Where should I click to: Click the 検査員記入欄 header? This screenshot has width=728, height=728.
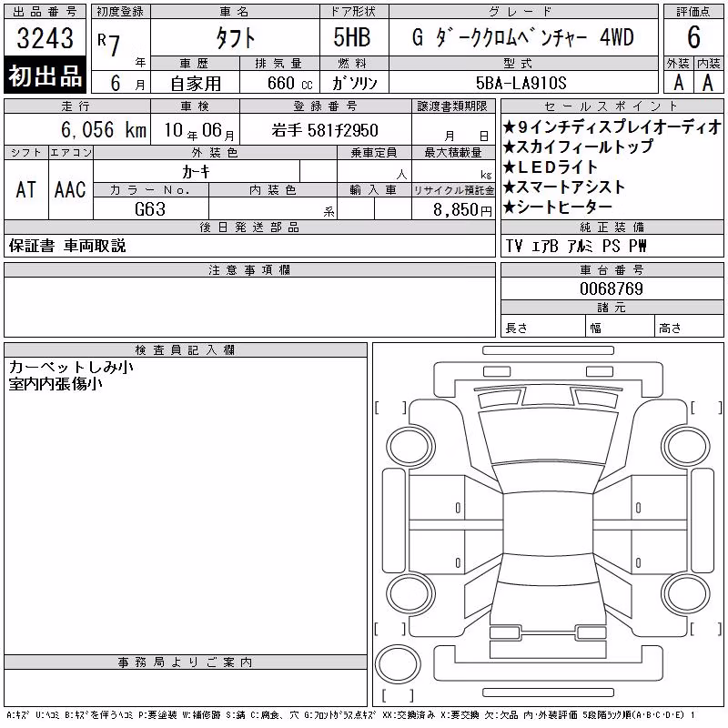coord(186,349)
